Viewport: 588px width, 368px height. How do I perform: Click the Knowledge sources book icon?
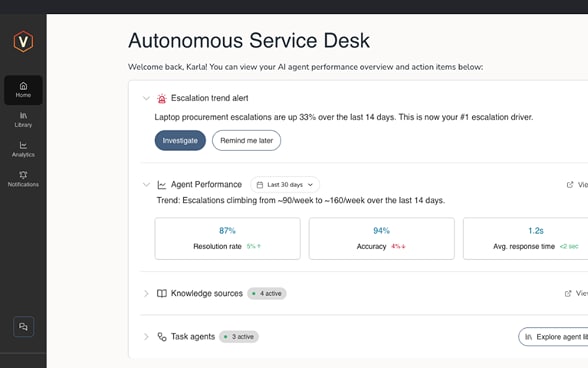point(162,293)
